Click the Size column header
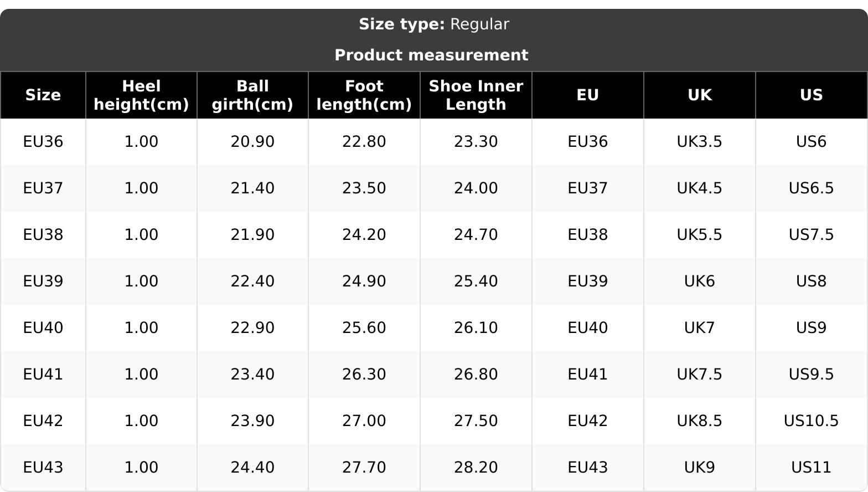 point(43,95)
